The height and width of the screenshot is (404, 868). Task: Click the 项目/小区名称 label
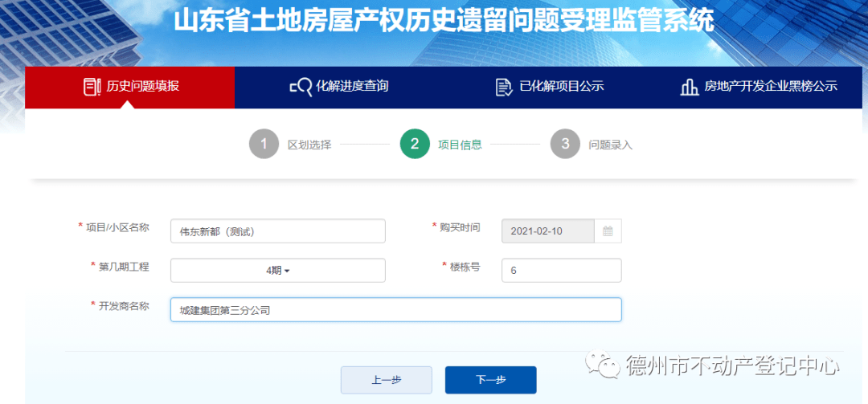pyautogui.click(x=117, y=227)
